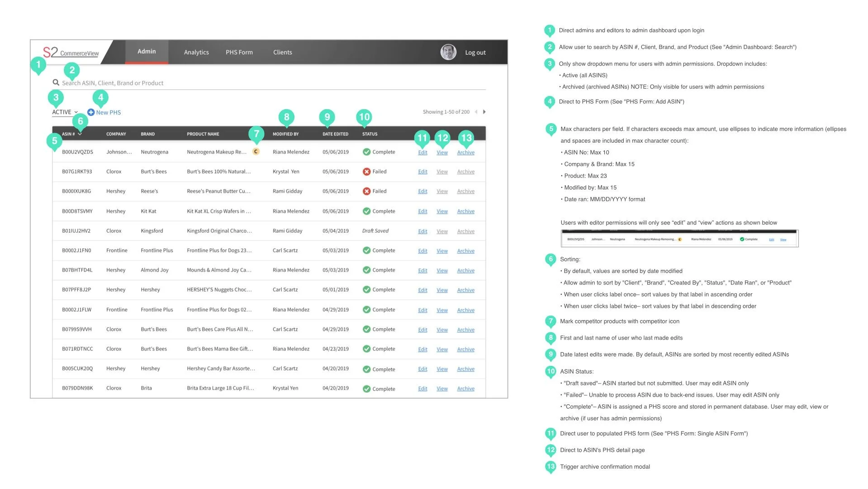Open the Clients tab
The image size is (868, 489).
tap(282, 52)
